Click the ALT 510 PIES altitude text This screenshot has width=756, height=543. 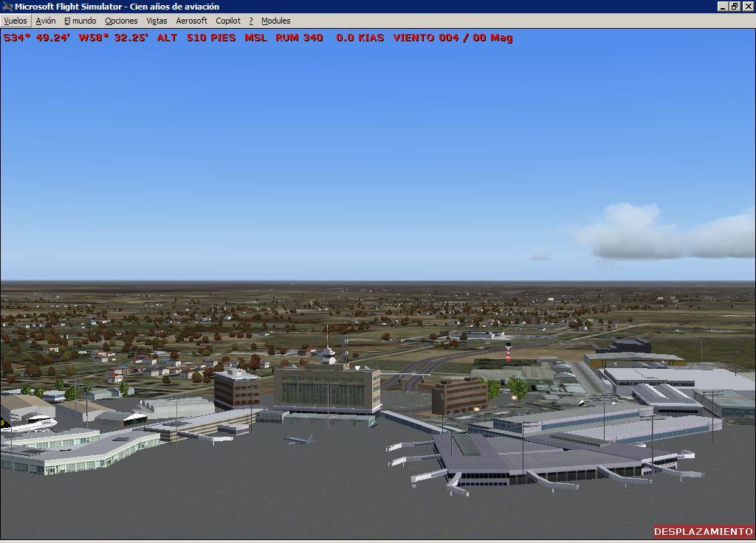(196, 38)
